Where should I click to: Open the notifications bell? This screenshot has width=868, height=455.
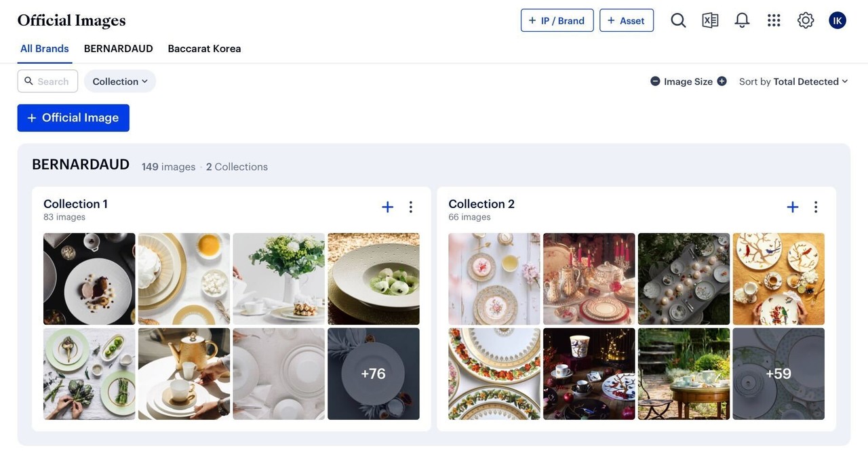point(742,20)
